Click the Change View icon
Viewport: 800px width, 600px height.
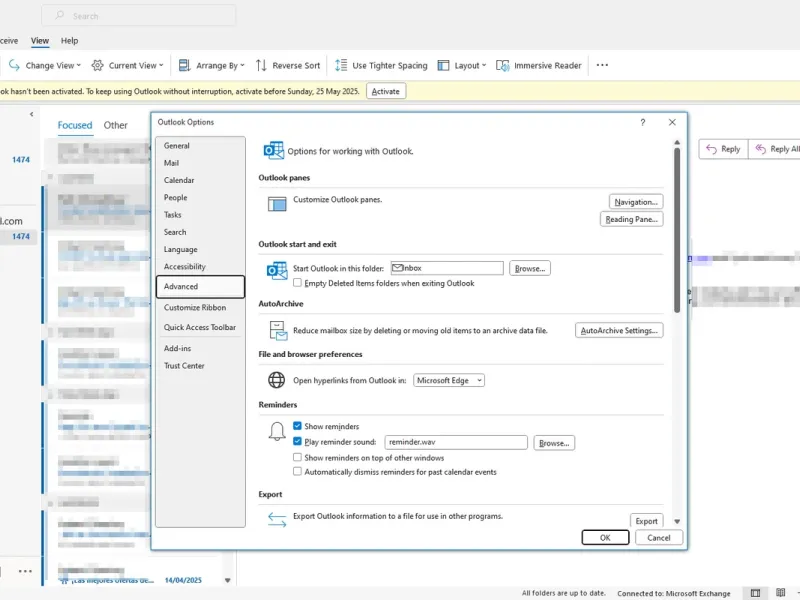point(14,65)
